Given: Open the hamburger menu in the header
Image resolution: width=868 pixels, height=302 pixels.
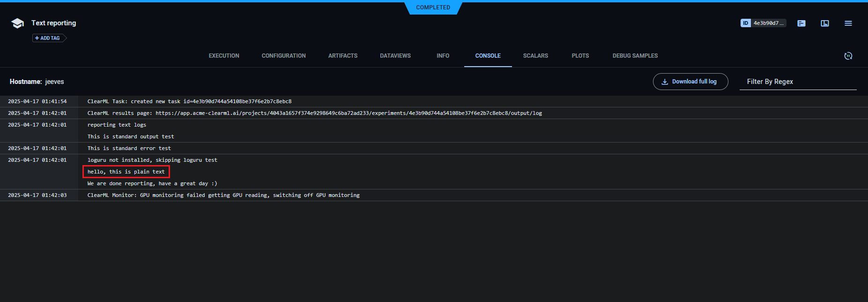Looking at the screenshot, I should [848, 23].
